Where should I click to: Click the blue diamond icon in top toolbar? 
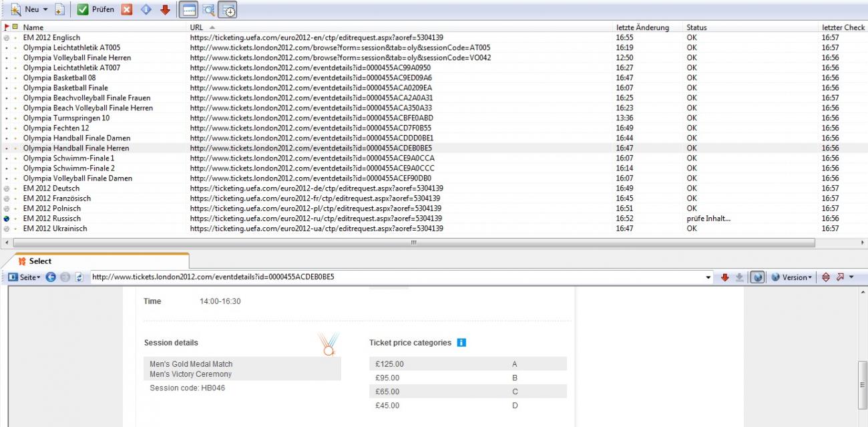[146, 10]
